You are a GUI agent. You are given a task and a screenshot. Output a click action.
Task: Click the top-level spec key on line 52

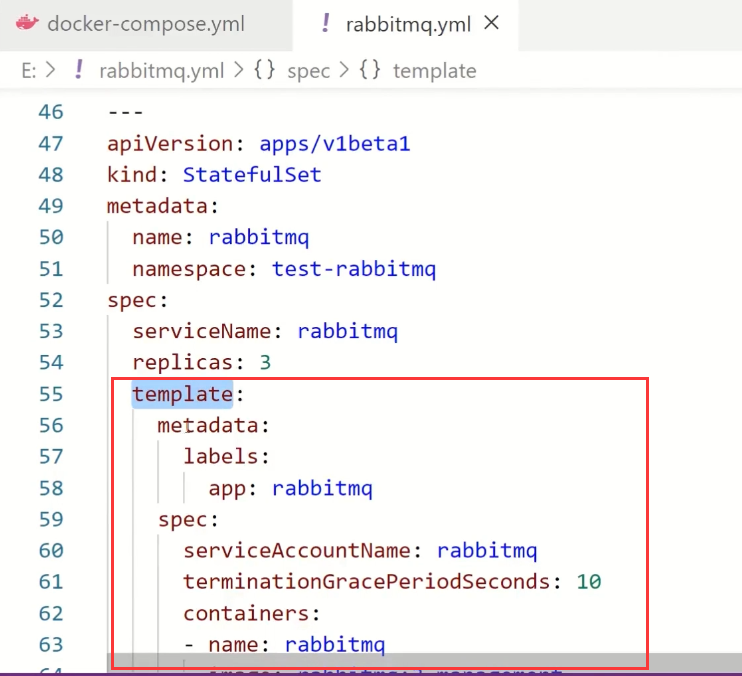point(132,300)
